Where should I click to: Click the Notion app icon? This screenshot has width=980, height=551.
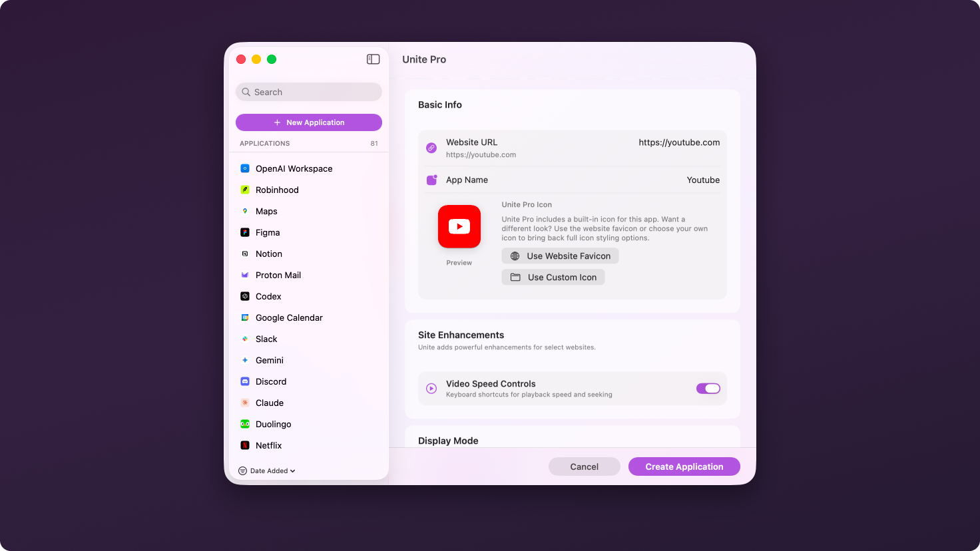[245, 254]
